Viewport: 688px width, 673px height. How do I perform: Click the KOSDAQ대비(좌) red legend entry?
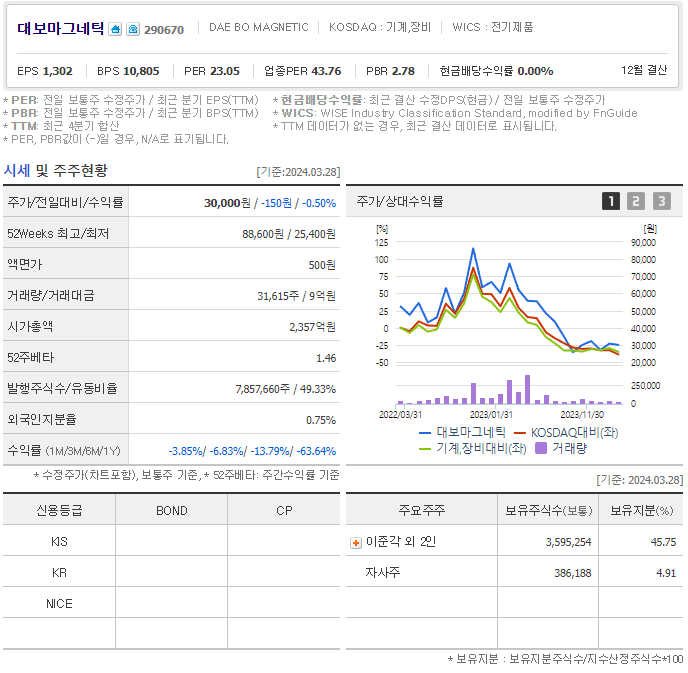[x=566, y=433]
